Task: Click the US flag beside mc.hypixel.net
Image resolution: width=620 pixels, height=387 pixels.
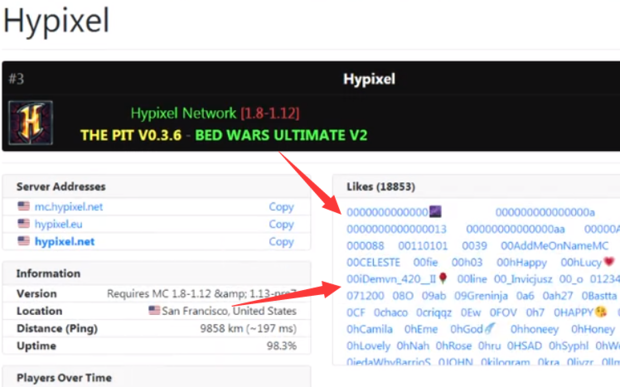Action: pos(23,206)
